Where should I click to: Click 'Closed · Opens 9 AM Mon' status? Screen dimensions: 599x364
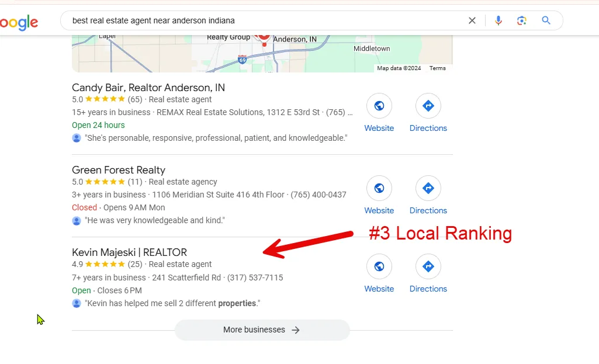[119, 208]
